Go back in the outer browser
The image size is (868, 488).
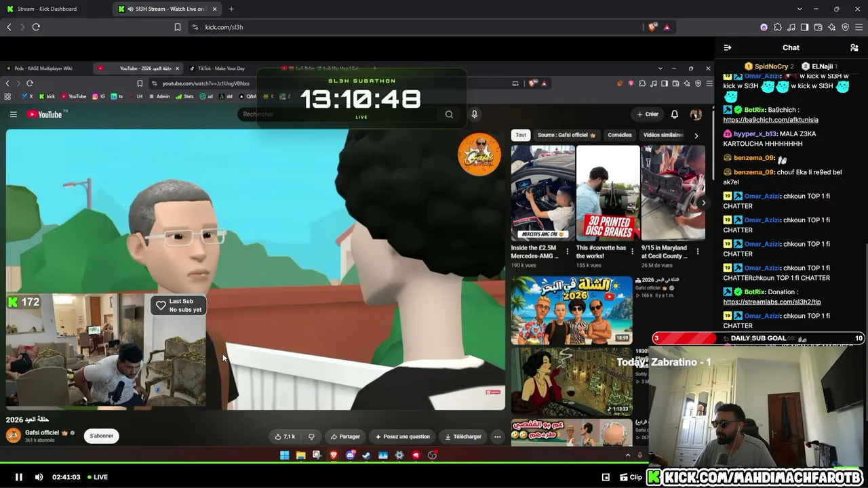click(9, 27)
